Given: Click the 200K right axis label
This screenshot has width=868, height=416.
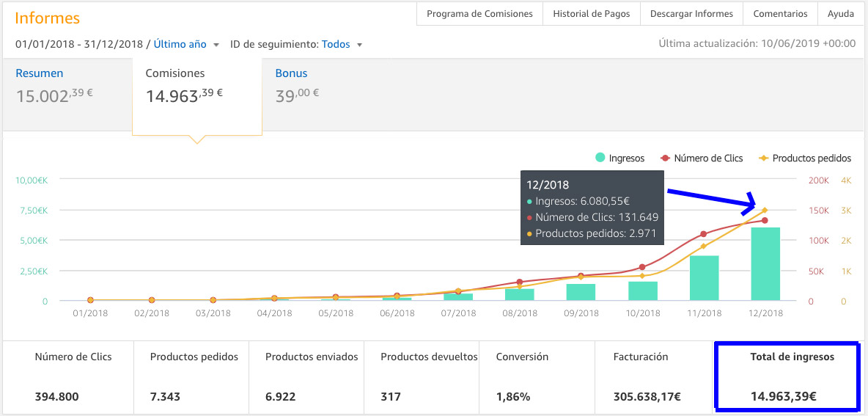Looking at the screenshot, I should click(818, 180).
